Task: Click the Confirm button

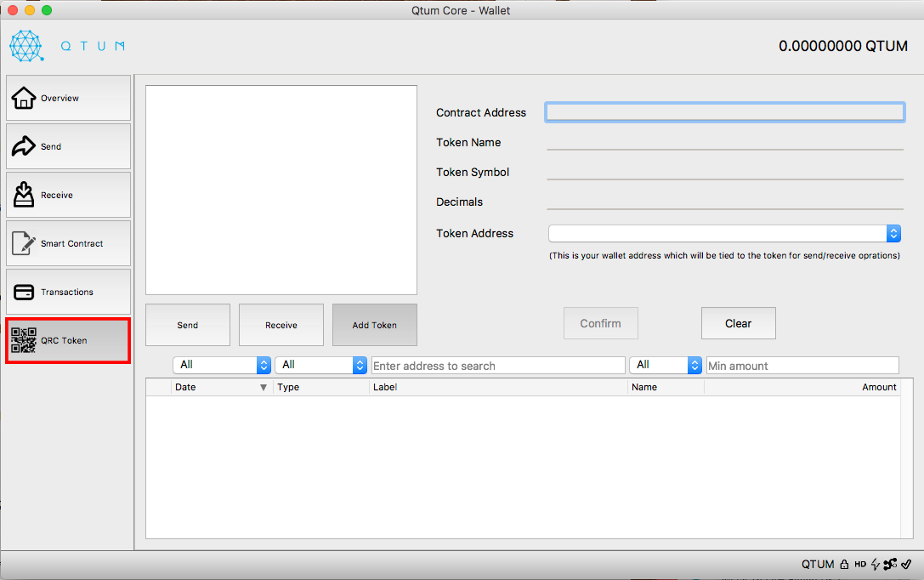Action: click(600, 323)
